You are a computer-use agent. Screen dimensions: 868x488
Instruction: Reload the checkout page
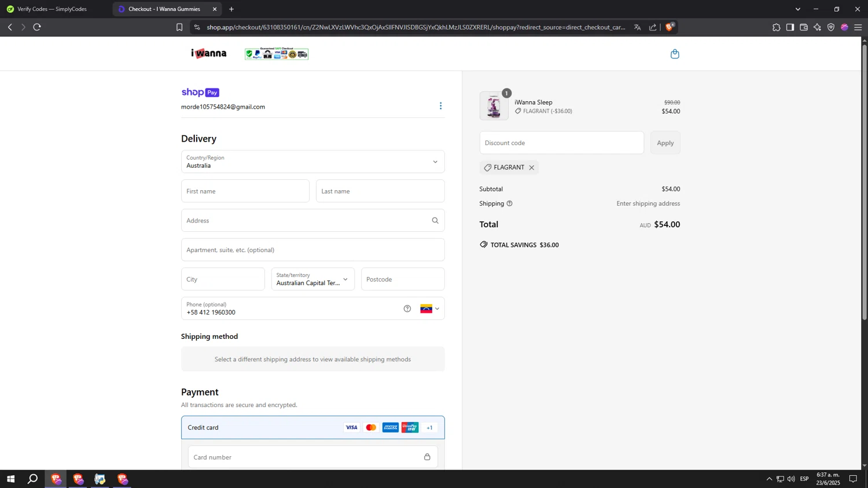pos(37,27)
